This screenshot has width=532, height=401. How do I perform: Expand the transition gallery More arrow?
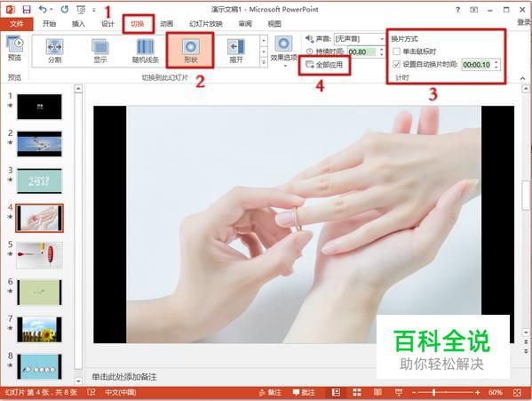coord(264,62)
